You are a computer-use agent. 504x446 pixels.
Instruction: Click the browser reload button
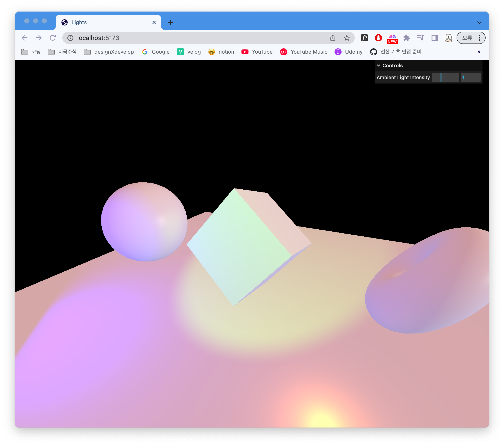[x=53, y=38]
